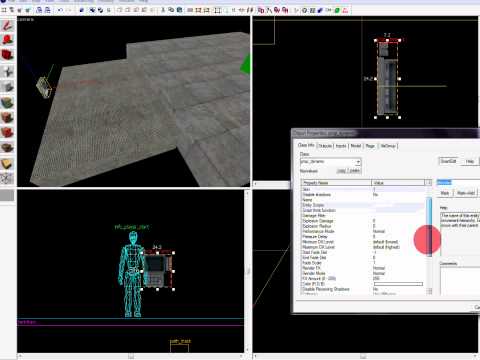The height and width of the screenshot is (360, 480).
Task: Click the Undo toolbar icon
Action: (x=60, y=10)
